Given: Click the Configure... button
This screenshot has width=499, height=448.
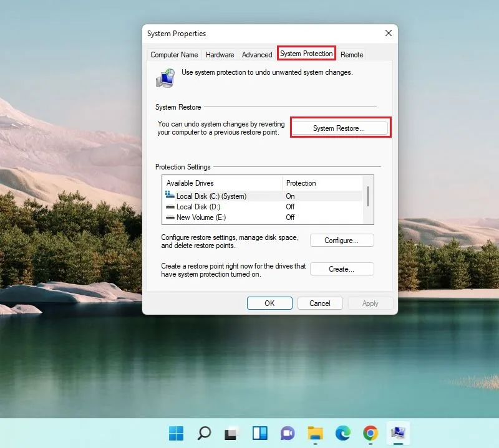Looking at the screenshot, I should pos(342,241).
